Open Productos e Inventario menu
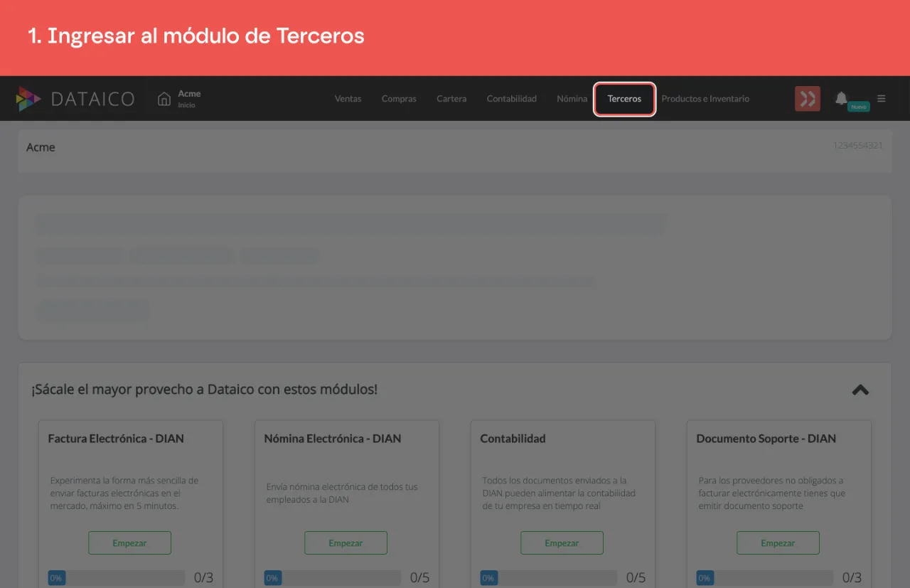Screen dimensions: 910x588 pos(705,99)
